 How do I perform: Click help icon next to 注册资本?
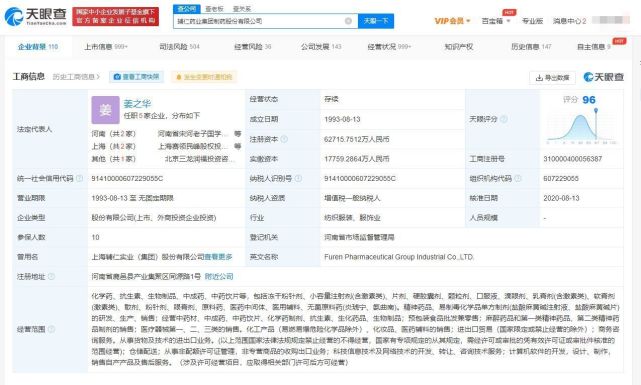pos(285,139)
